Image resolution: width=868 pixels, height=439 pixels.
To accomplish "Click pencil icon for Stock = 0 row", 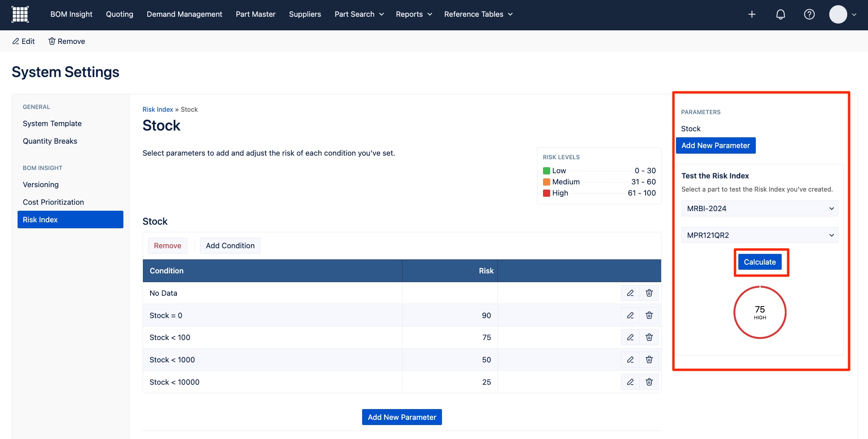I will (x=630, y=315).
